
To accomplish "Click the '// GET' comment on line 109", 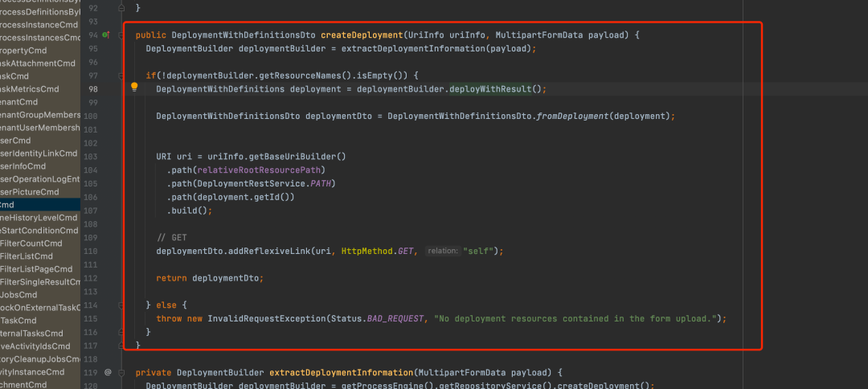I will (x=172, y=237).
